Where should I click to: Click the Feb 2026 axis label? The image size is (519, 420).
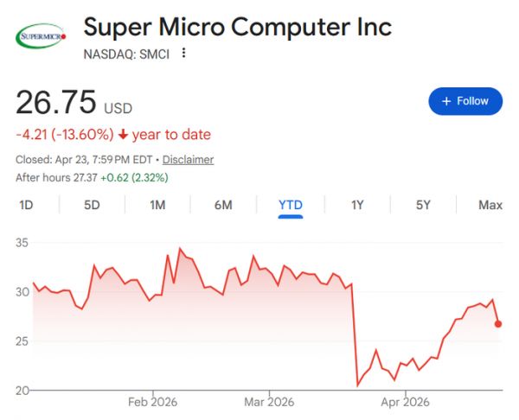(x=152, y=402)
